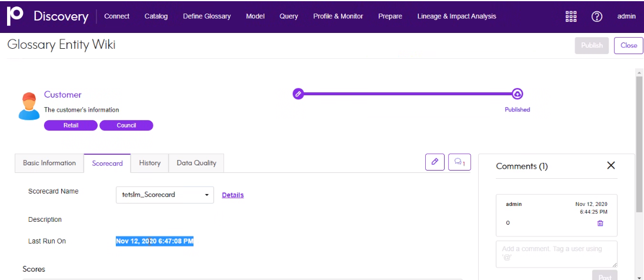Screen dimensions: 644x280
Task: Open the help question mark icon
Action: [596, 16]
